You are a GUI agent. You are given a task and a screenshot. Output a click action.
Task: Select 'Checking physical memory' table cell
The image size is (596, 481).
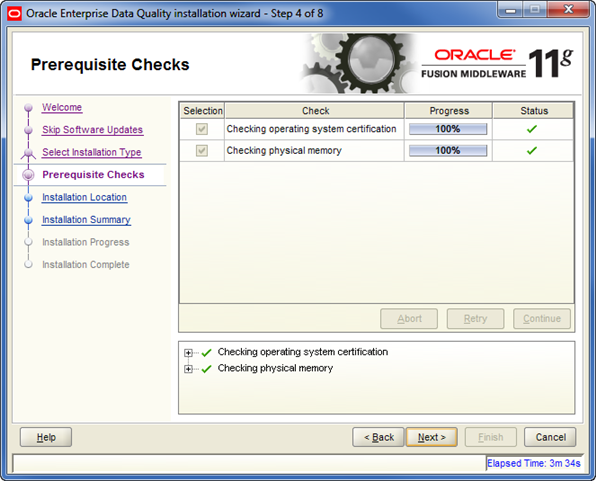tap(314, 151)
